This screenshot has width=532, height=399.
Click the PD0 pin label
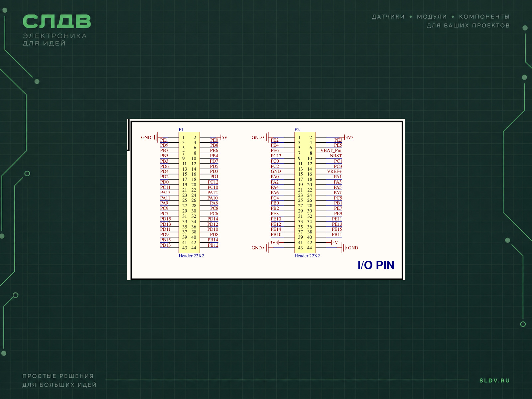click(x=164, y=182)
